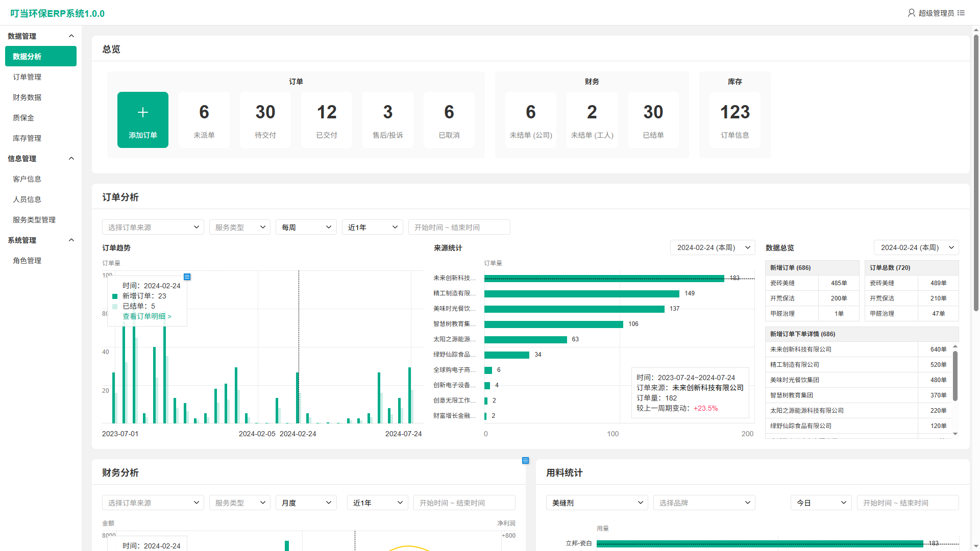Image resolution: width=980 pixels, height=551 pixels.
Task: Open the 美缝剂 material dropdown
Action: tap(597, 503)
